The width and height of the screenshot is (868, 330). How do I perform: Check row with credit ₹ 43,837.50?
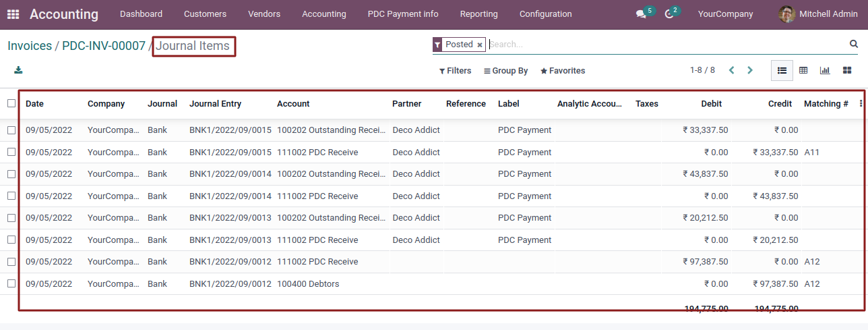coord(11,196)
